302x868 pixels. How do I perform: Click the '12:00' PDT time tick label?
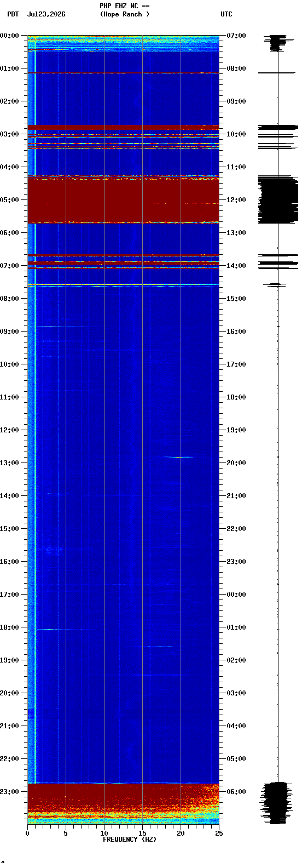pos(9,430)
